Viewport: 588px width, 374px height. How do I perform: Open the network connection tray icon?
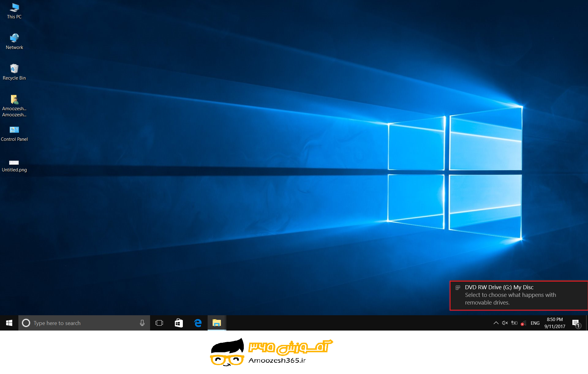tap(524, 323)
